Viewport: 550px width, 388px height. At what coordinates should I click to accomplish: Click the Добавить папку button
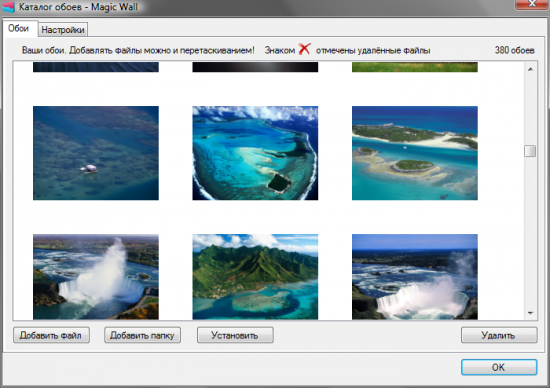click(x=142, y=335)
